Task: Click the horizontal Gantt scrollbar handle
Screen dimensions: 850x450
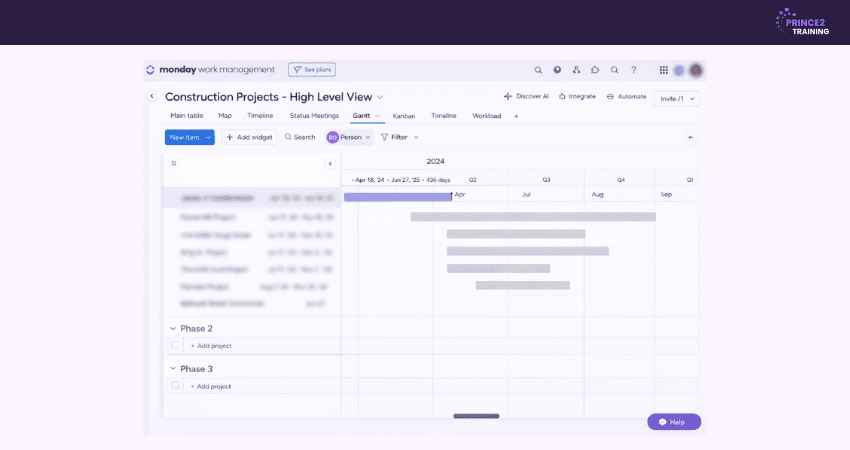Action: [x=476, y=416]
